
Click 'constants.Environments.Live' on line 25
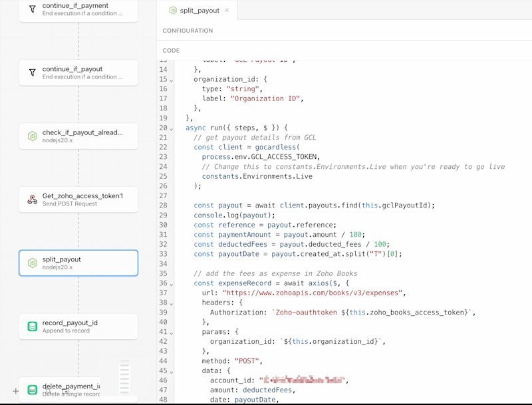click(257, 176)
